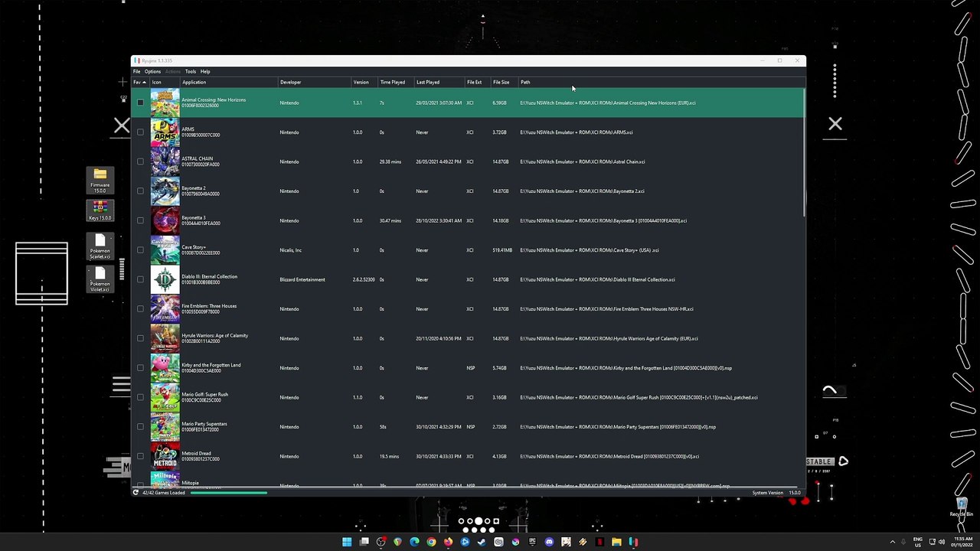Sort by the Icon column header
Image resolution: width=980 pixels, height=551 pixels.
pos(165,82)
